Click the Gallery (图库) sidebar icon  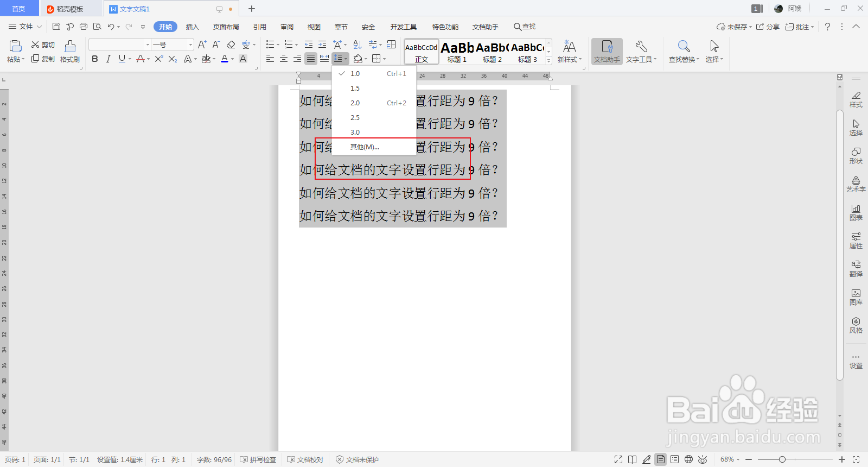(856, 297)
